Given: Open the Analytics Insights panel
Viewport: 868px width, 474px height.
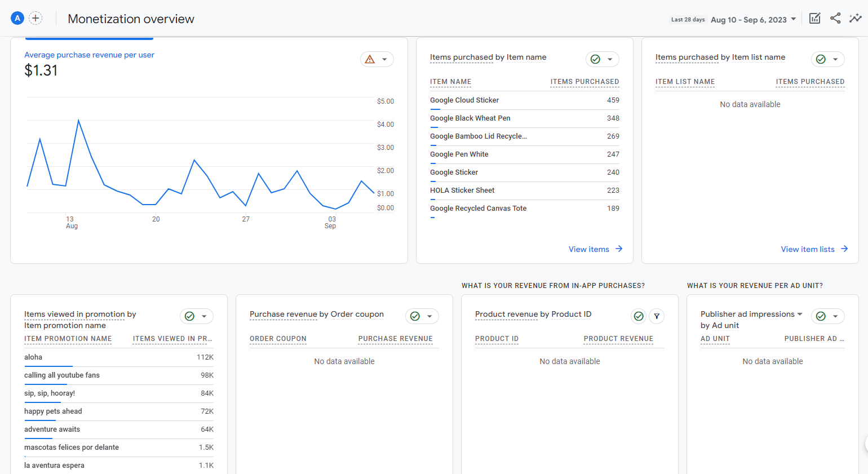Looking at the screenshot, I should [856, 18].
